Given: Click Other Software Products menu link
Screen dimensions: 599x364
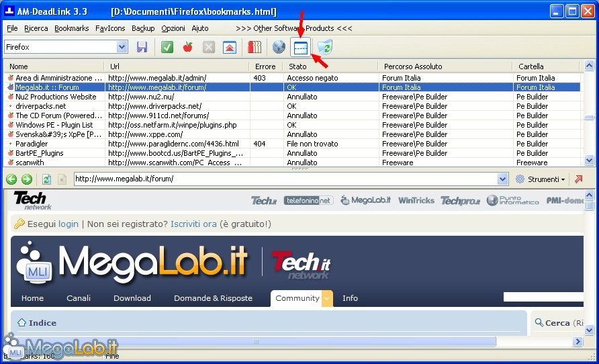Looking at the screenshot, I should (x=293, y=28).
